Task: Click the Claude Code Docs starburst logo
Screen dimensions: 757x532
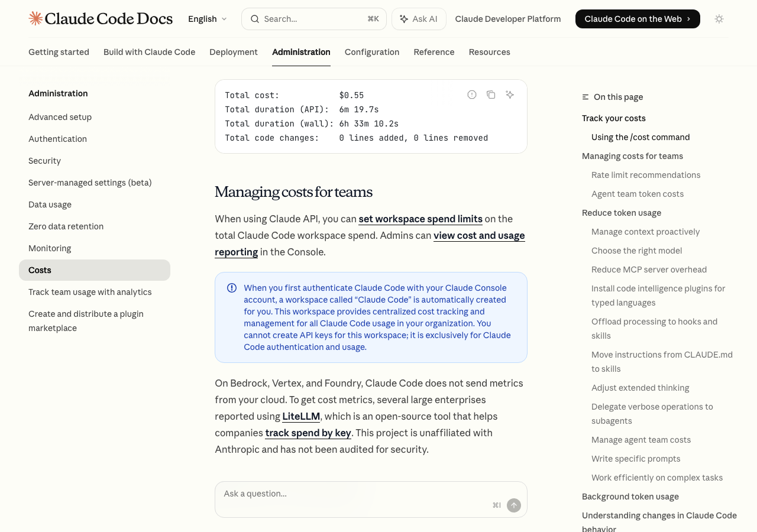Action: (x=35, y=19)
